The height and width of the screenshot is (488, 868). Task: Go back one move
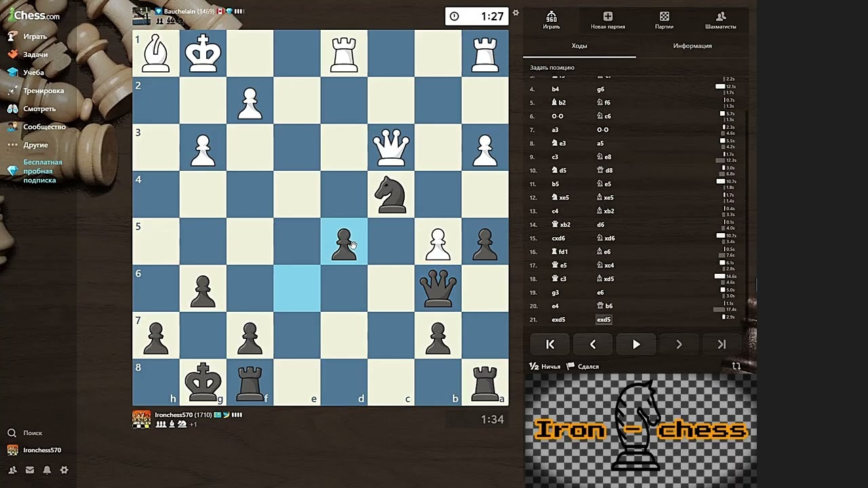(593, 344)
